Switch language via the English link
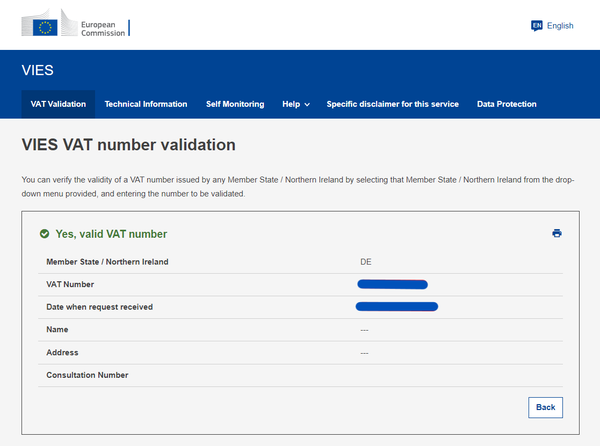600x446 pixels. 560,26
